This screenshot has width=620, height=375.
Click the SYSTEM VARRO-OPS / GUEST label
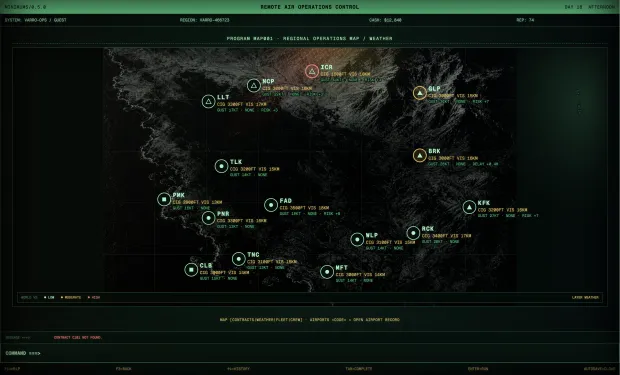click(x=36, y=20)
